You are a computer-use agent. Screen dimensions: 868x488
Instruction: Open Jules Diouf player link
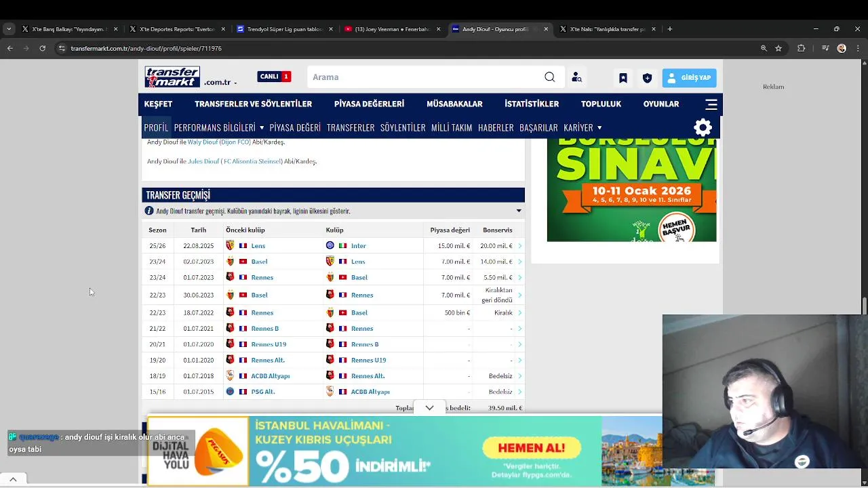[203, 161]
